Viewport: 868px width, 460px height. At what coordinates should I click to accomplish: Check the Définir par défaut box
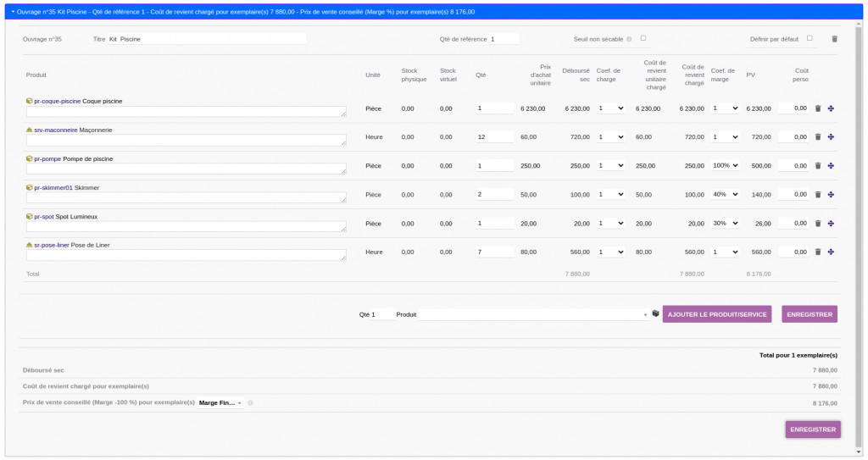(810, 38)
